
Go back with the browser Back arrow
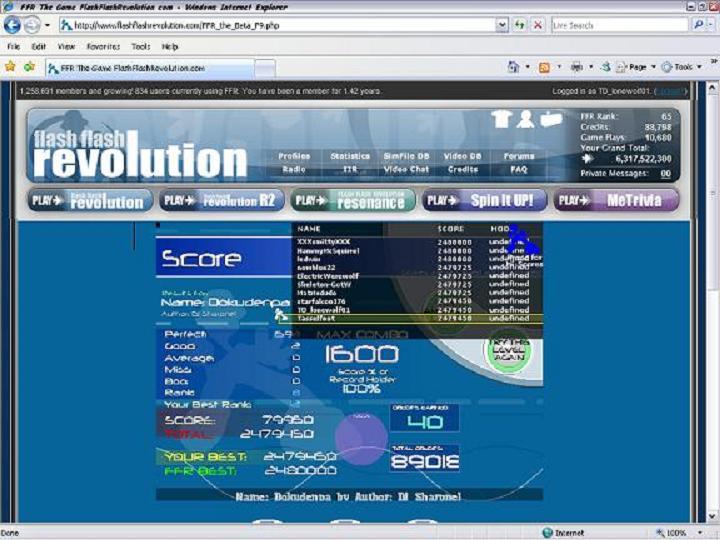coord(12,25)
